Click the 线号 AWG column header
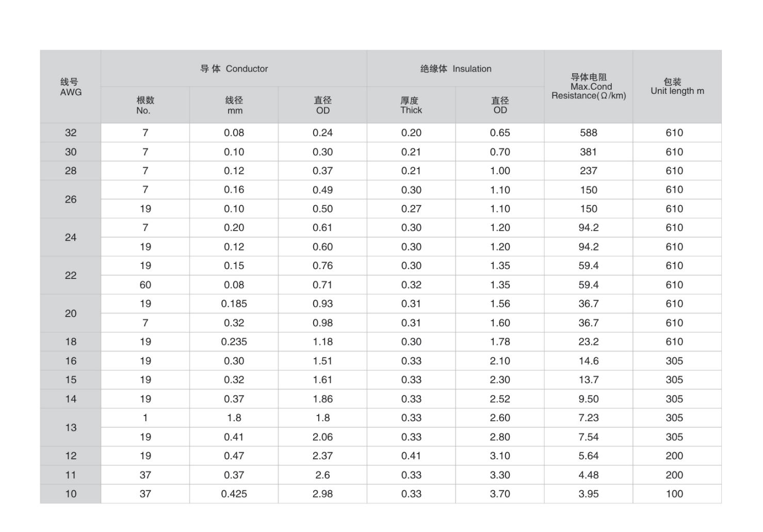The image size is (763, 532). [x=71, y=87]
